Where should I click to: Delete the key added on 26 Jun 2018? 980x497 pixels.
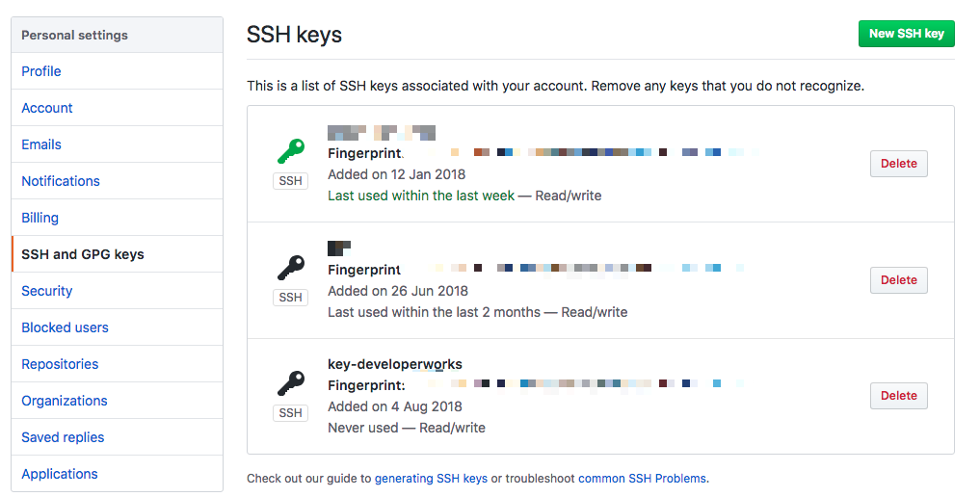click(x=898, y=280)
